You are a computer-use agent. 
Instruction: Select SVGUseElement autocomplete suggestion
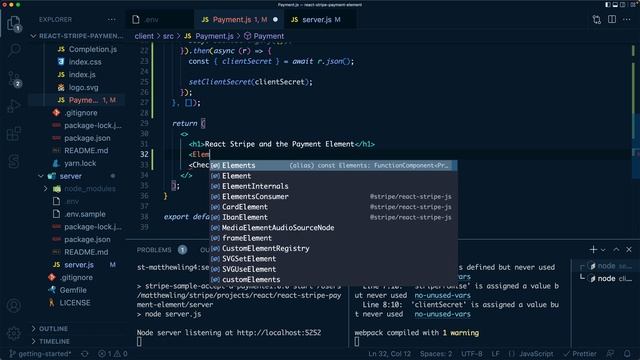pyautogui.click(x=333, y=269)
